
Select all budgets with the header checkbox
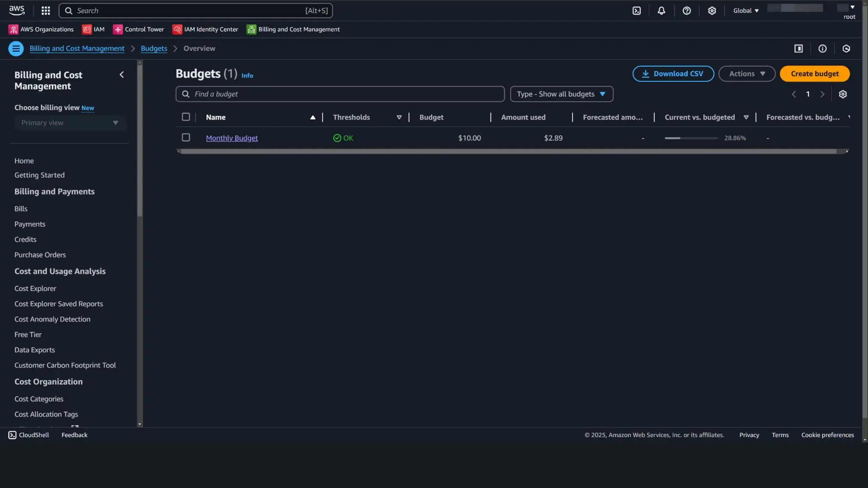186,117
